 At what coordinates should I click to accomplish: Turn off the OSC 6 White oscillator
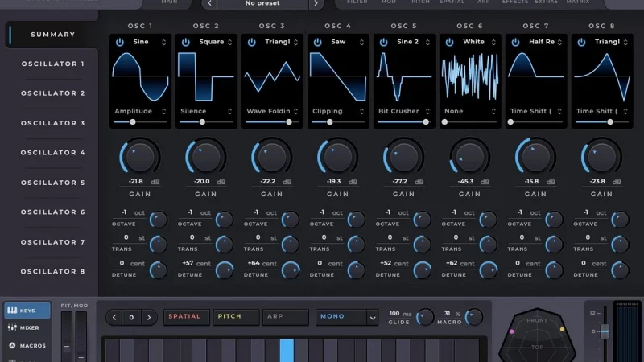448,42
